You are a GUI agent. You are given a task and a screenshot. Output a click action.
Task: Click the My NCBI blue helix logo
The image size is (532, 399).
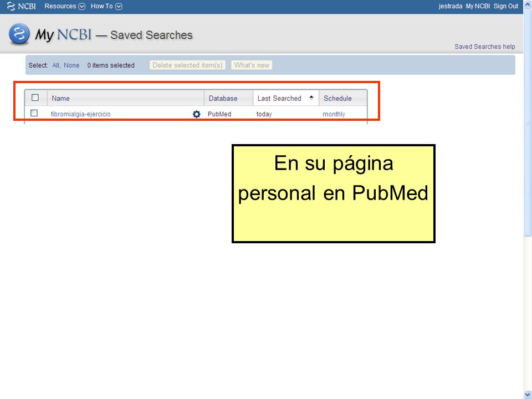tap(19, 34)
